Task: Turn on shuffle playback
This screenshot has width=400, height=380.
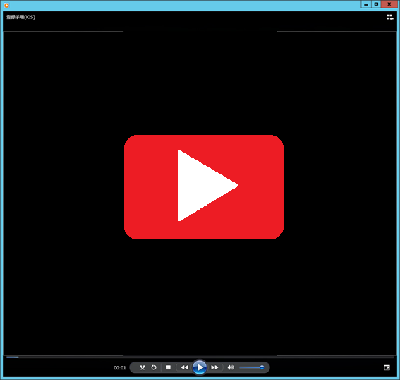Action: [x=143, y=367]
